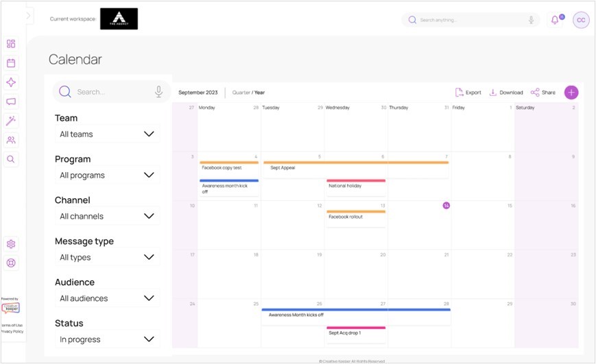Switch to the Year view
596x364 pixels.
coord(259,93)
